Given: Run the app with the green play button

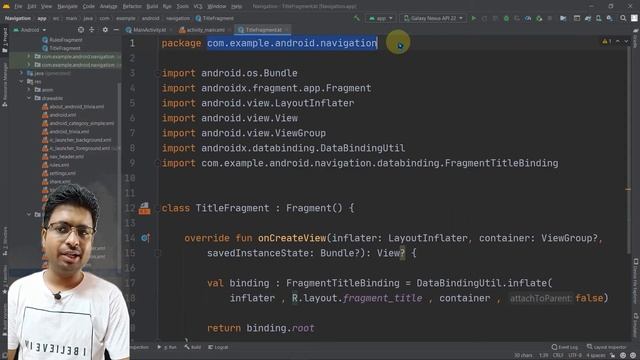Looking at the screenshot, I should tap(473, 18).
